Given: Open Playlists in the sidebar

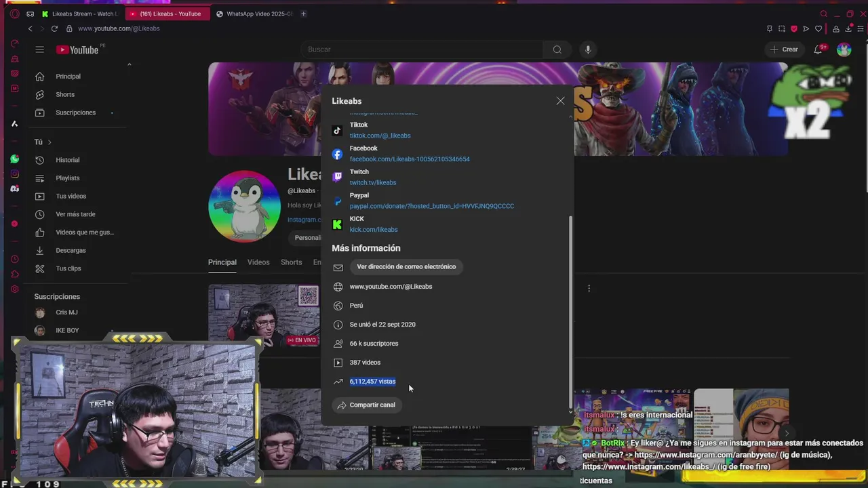Looking at the screenshot, I should [77, 178].
